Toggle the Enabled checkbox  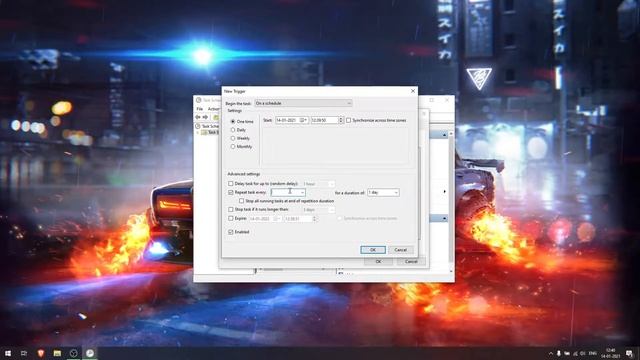231,232
